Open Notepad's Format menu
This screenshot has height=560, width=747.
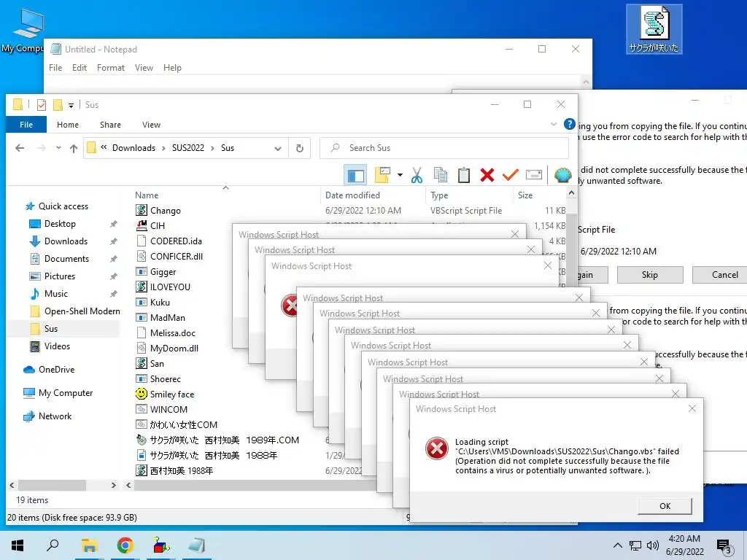(111, 68)
